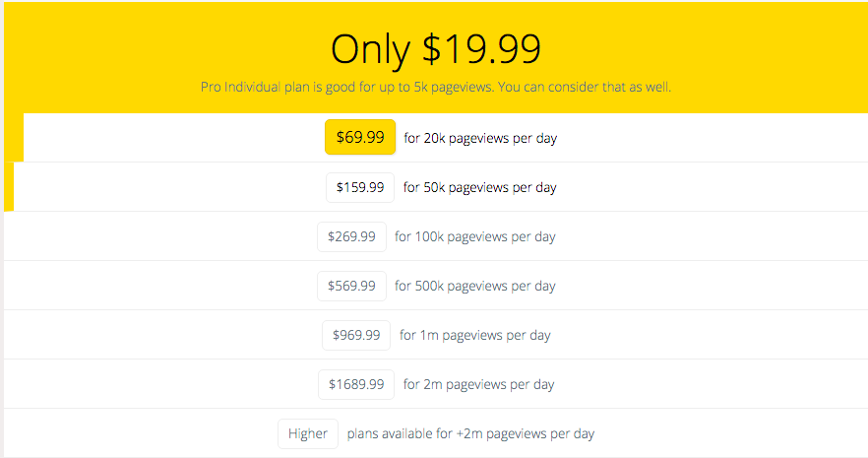
Task: Select the highlighted $69.99 price button
Action: click(x=360, y=137)
